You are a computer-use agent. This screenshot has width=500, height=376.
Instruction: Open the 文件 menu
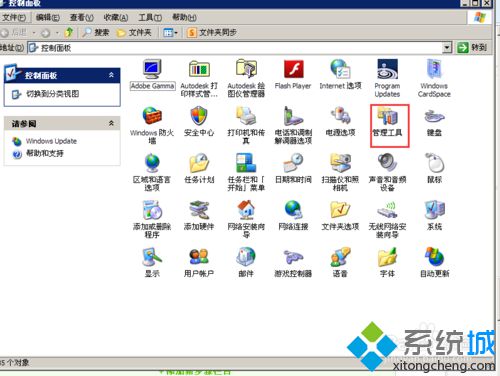pyautogui.click(x=14, y=17)
